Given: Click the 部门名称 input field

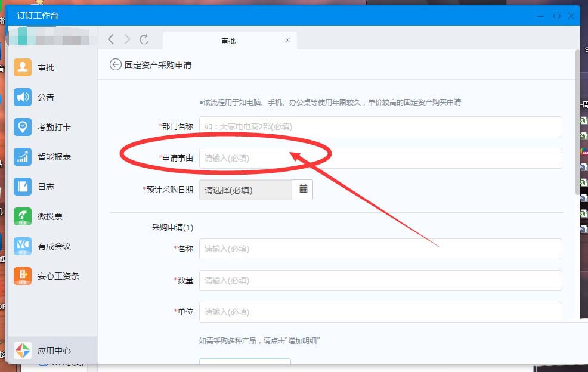Looking at the screenshot, I should pos(380,126).
